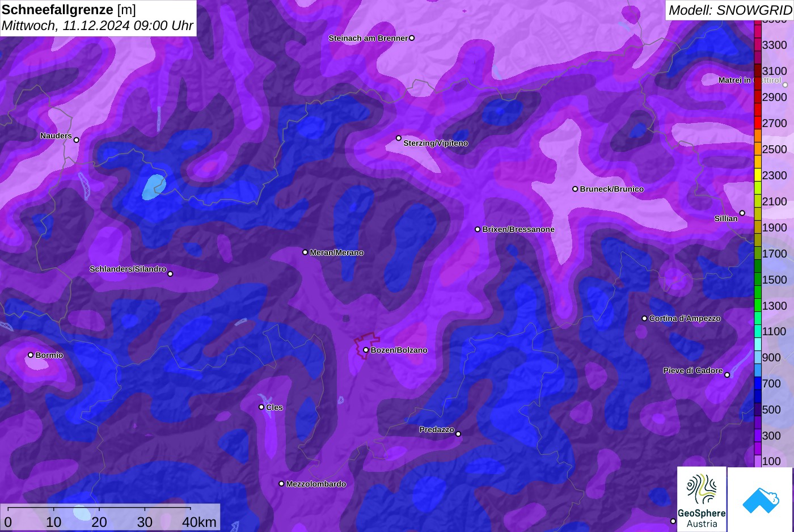Click the 'Sterzing/Vipiteno' label text
The image size is (794, 532).
pos(436,143)
